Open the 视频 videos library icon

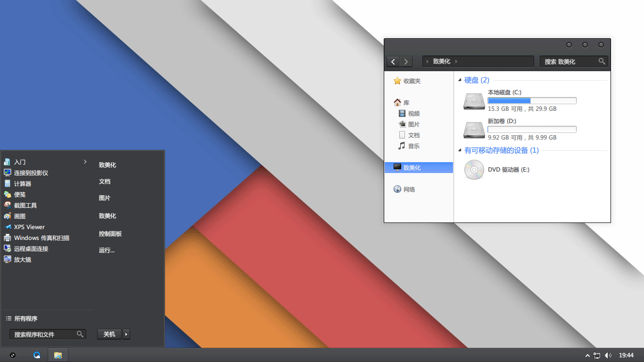point(402,114)
